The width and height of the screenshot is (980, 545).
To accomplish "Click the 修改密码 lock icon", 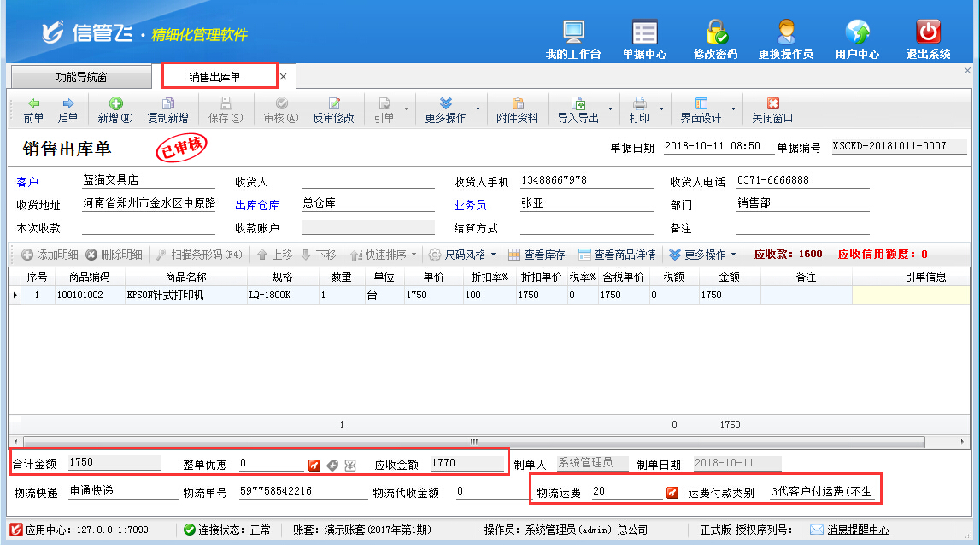I will click(x=715, y=39).
